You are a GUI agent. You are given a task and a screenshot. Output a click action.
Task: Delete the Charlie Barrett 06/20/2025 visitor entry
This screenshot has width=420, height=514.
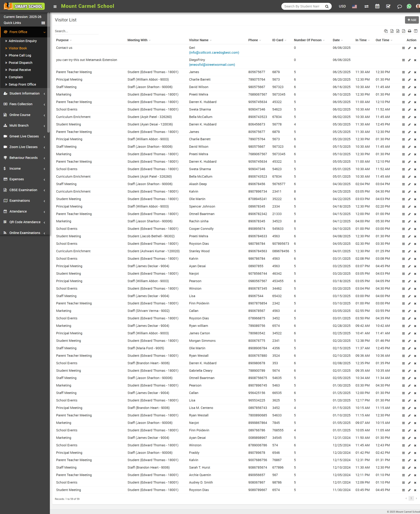click(x=415, y=80)
